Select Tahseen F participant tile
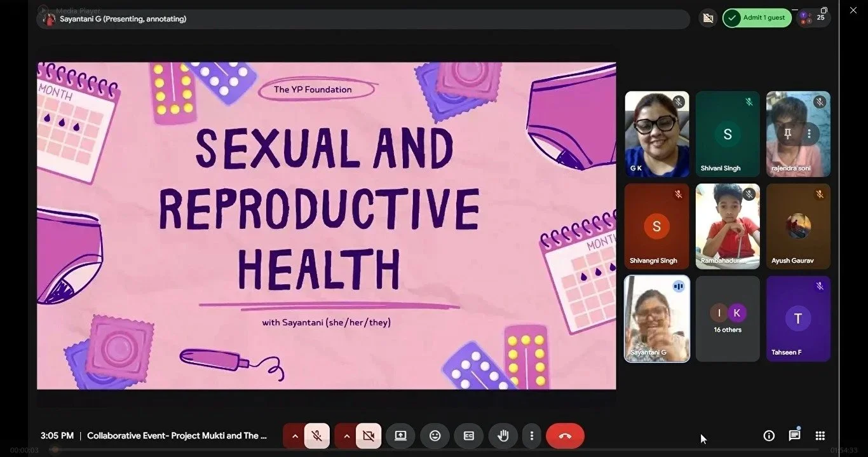 (x=798, y=318)
